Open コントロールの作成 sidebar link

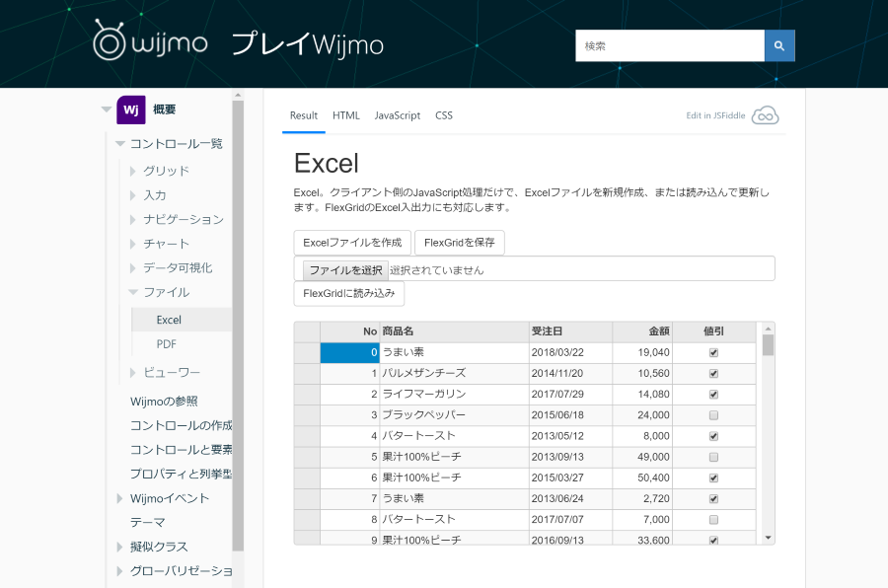click(181, 425)
